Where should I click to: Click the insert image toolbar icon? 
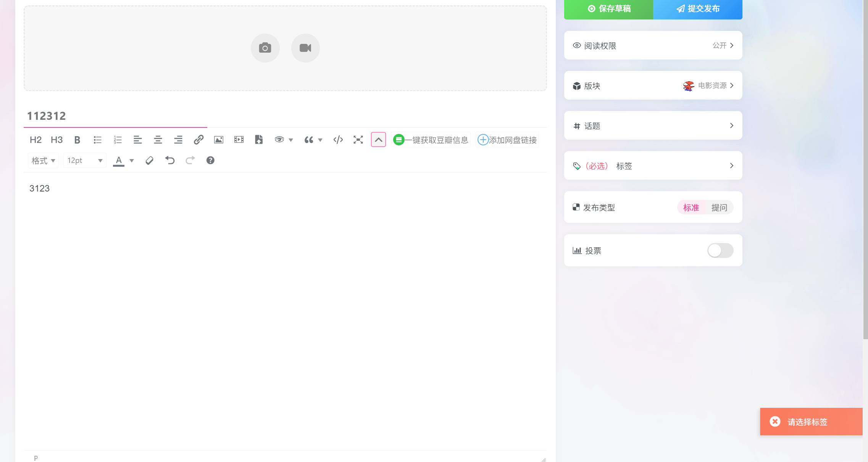click(219, 140)
